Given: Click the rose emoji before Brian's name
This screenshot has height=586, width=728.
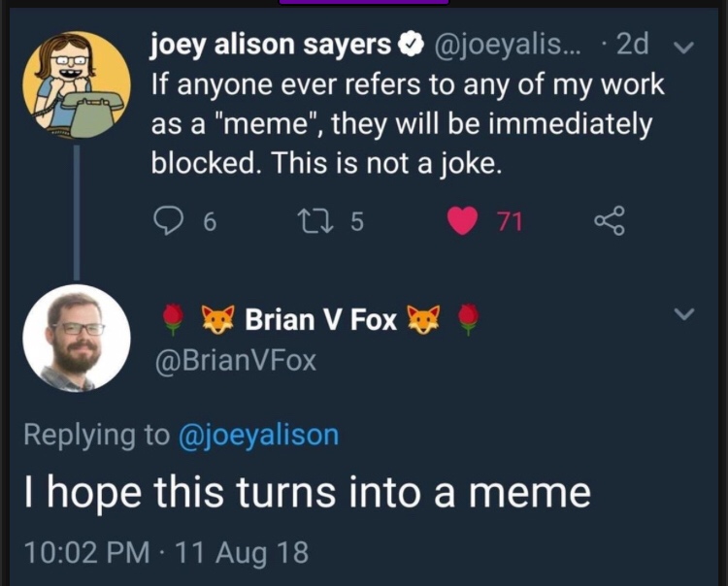Looking at the screenshot, I should pyautogui.click(x=173, y=318).
